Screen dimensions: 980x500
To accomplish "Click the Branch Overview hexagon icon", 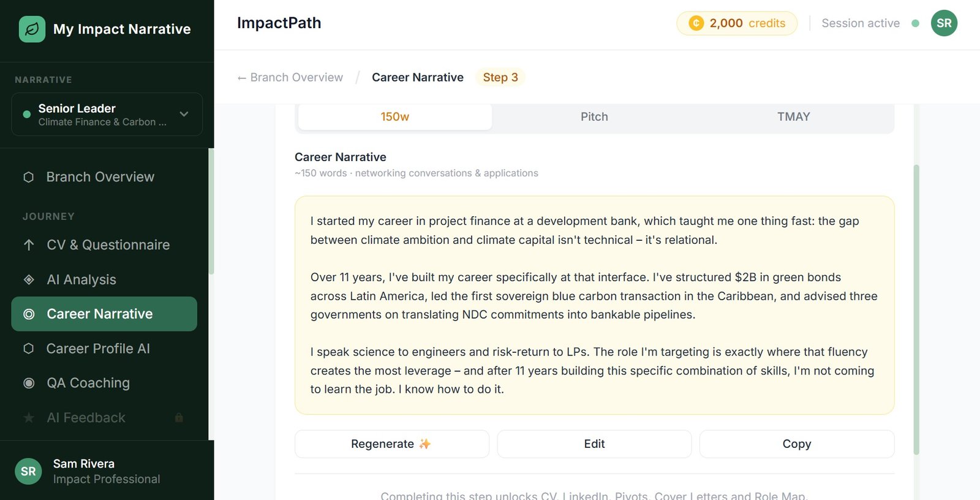I will 28,177.
